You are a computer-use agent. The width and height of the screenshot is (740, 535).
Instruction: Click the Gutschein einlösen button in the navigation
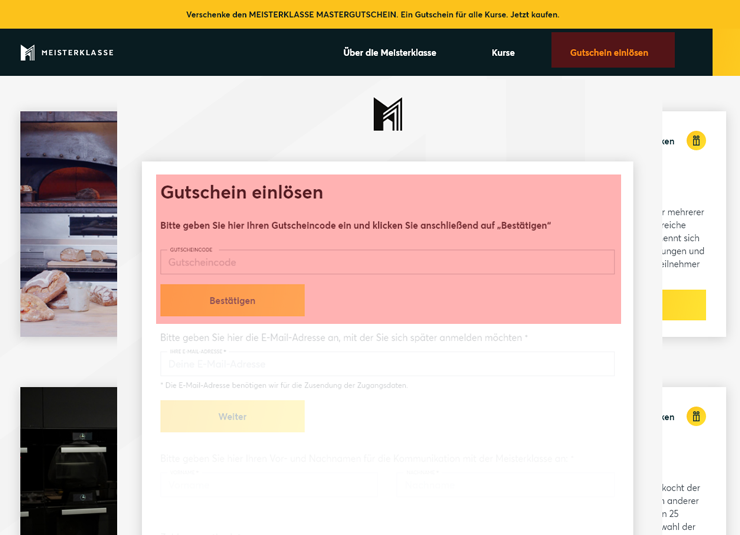coord(613,50)
